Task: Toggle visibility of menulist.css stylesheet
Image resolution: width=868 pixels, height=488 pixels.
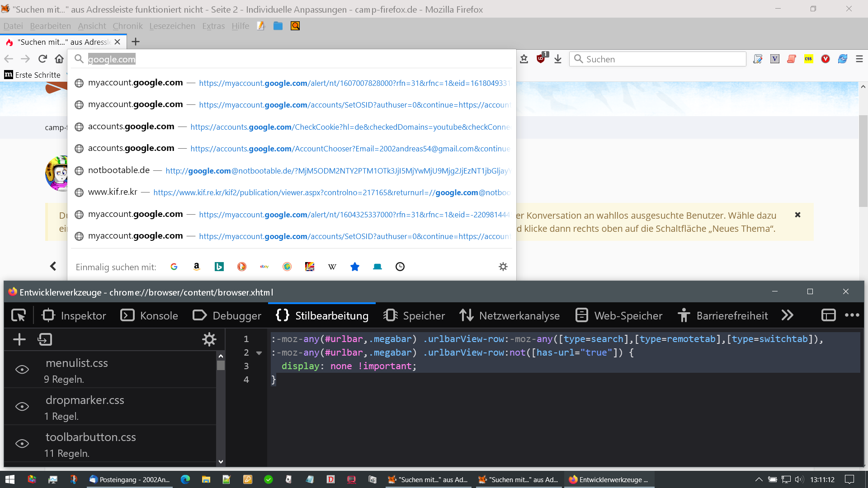Action: pos(22,370)
